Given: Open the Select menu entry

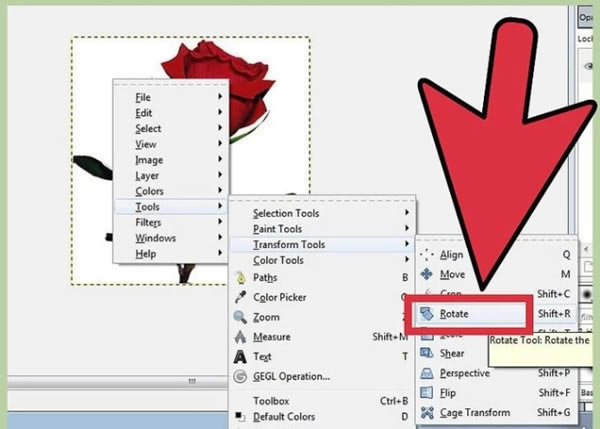Looking at the screenshot, I should (171, 129).
